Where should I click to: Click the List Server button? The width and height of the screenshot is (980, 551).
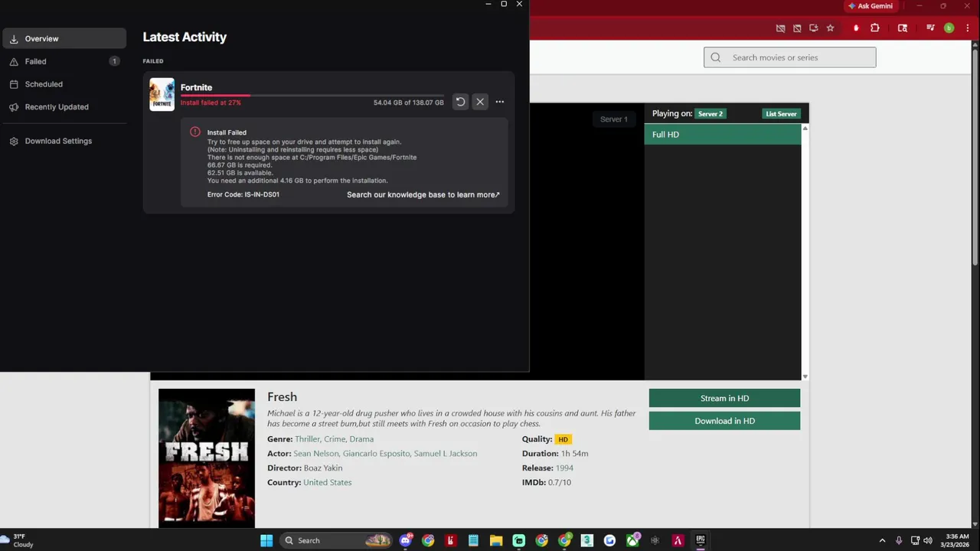point(781,114)
